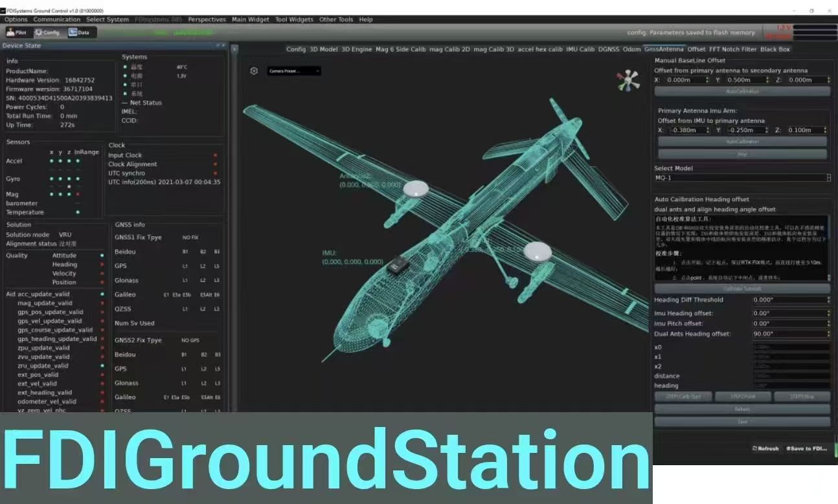Open the Select Model MQ-1 dropdown
838x504 pixels.
[742, 178]
